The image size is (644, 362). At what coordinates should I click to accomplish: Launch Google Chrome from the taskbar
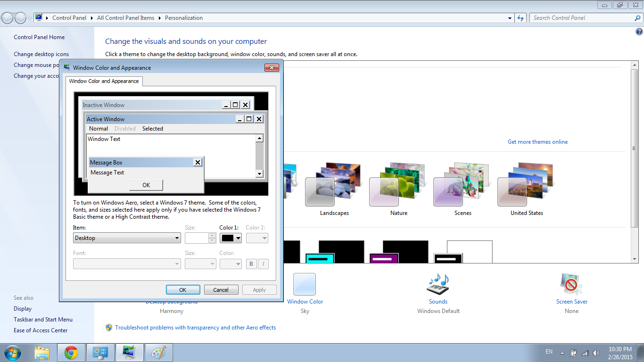(x=71, y=353)
